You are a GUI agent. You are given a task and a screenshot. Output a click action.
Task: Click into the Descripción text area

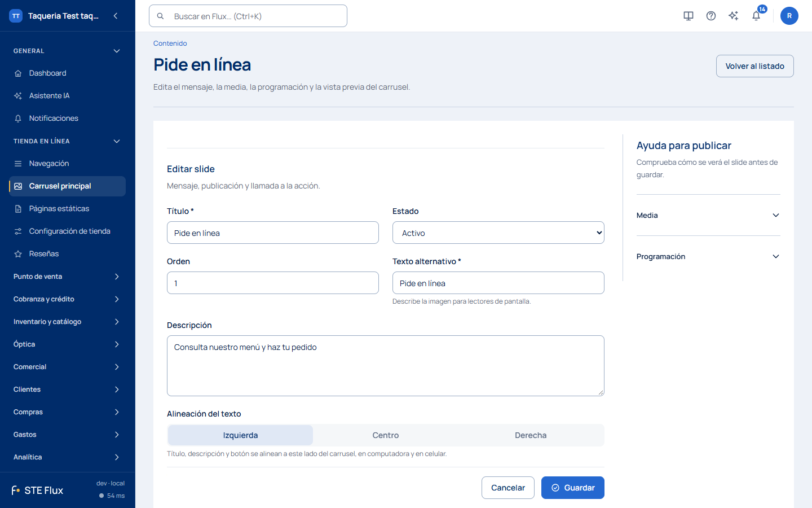tap(386, 366)
